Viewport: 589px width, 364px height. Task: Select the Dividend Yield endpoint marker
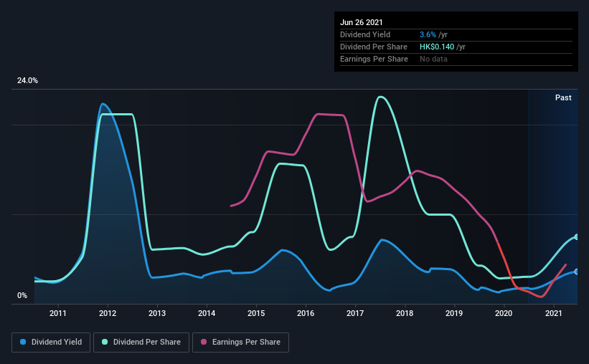click(x=576, y=272)
